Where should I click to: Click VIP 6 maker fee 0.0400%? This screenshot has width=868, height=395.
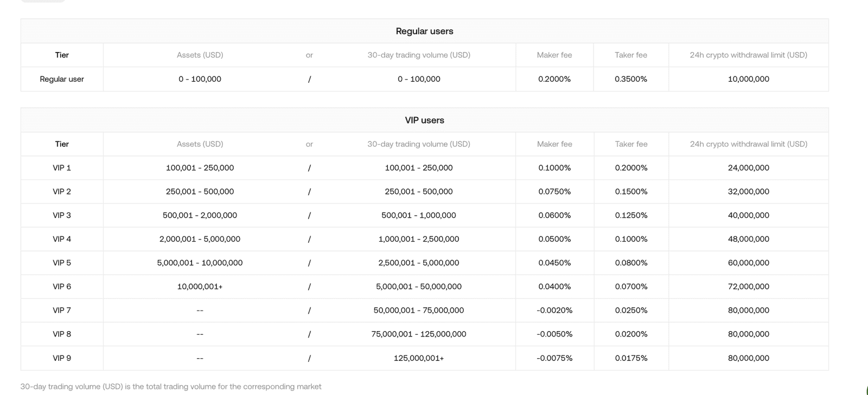[554, 287]
